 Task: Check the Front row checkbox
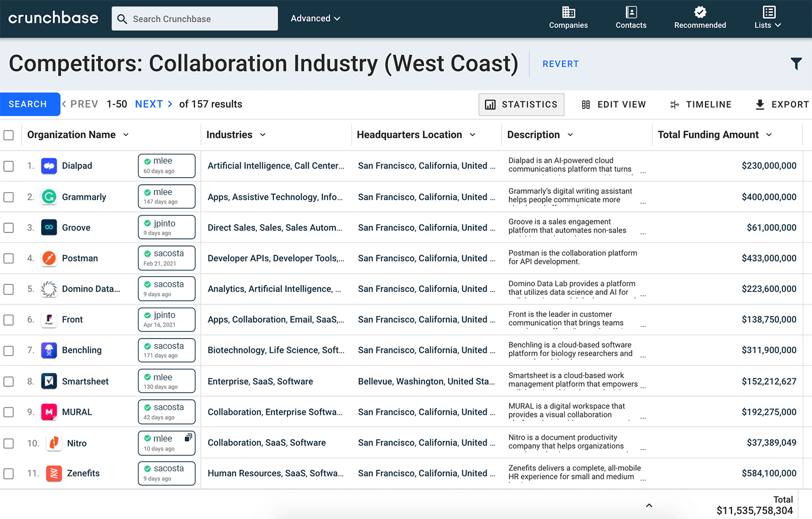(9, 320)
